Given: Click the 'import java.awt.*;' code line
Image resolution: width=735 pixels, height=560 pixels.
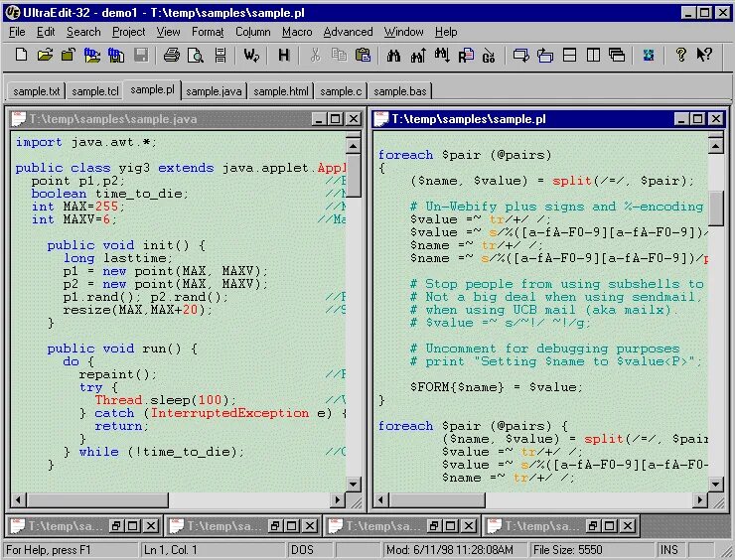Looking at the screenshot, I should point(86,142).
